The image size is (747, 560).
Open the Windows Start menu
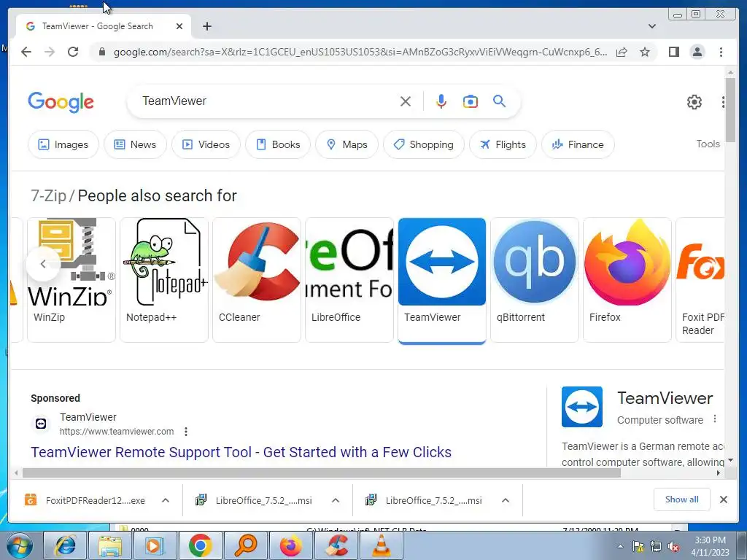click(19, 545)
